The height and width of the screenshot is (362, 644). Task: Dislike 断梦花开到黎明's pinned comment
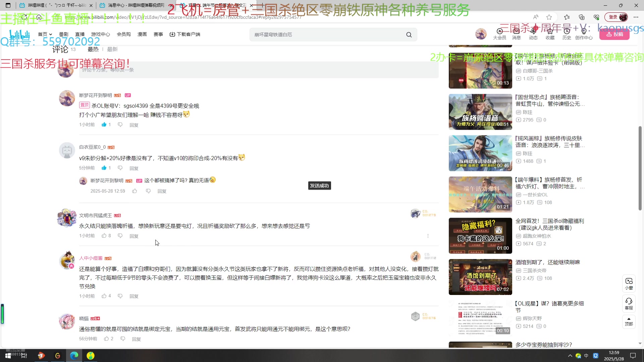(120, 125)
